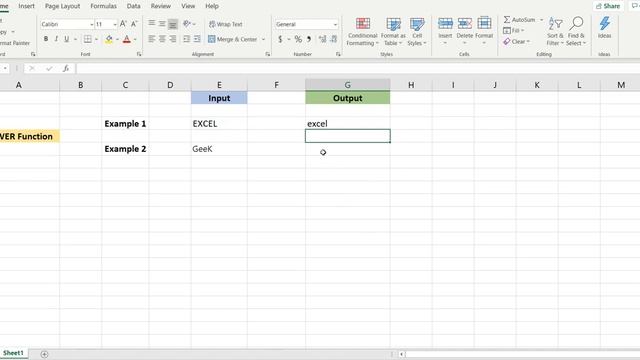Image resolution: width=640 pixels, height=360 pixels.
Task: Toggle top vertical alignment
Action: [x=151, y=24]
